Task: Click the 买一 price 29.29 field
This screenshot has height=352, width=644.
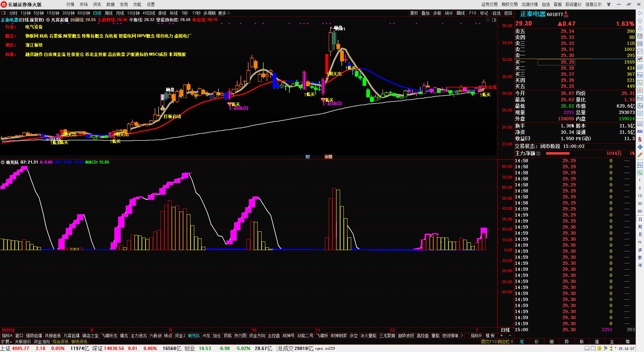Action: coord(556,62)
